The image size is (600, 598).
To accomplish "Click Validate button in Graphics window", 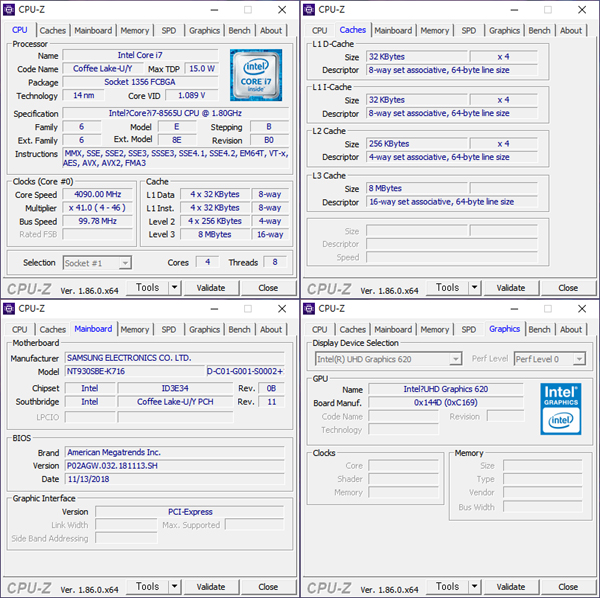I will coord(511,587).
